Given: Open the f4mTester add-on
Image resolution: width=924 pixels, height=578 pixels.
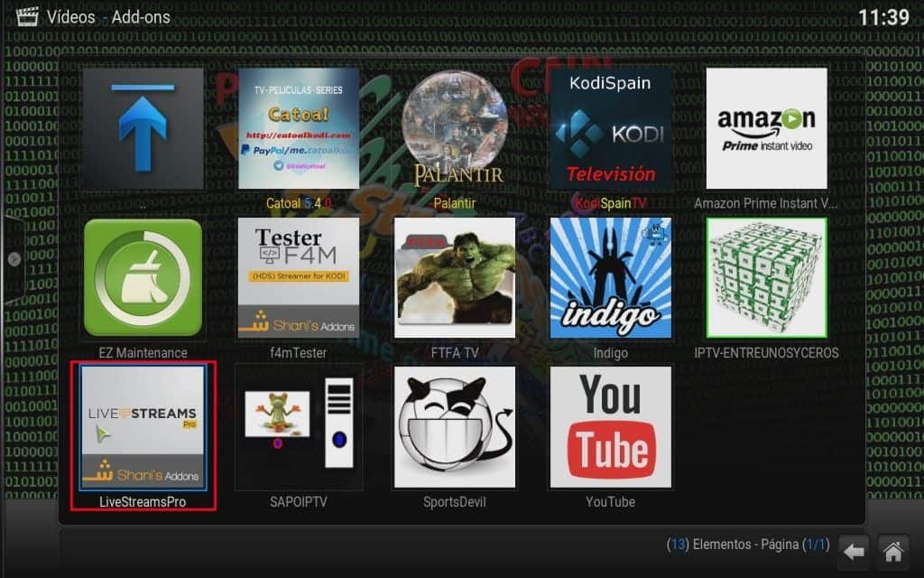Looking at the screenshot, I should [298, 276].
